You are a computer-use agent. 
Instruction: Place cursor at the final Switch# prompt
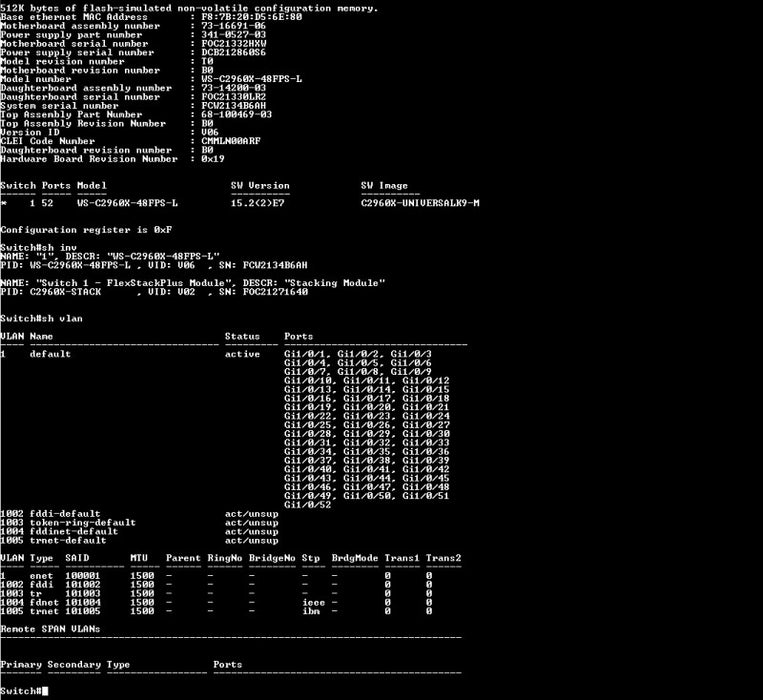pyautogui.click(x=45, y=691)
